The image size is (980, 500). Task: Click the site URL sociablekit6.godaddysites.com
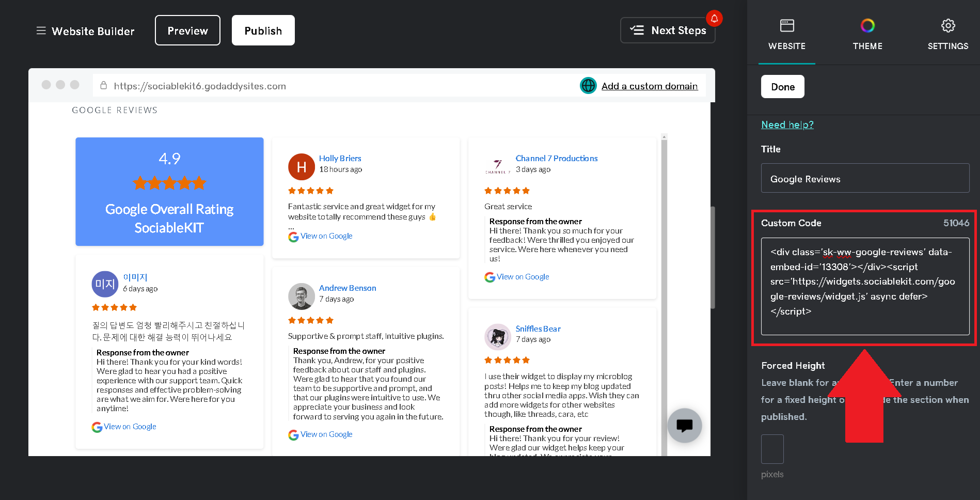point(200,86)
